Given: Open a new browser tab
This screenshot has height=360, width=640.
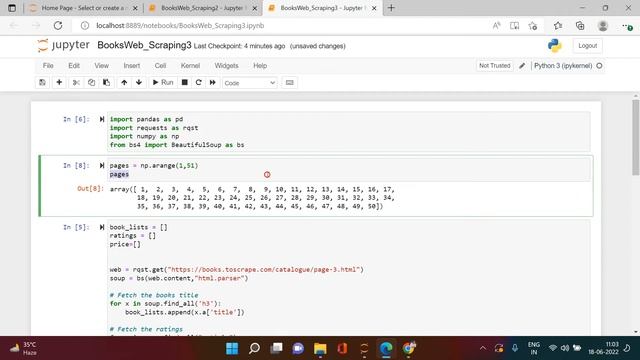Looking at the screenshot, I should [391, 8].
